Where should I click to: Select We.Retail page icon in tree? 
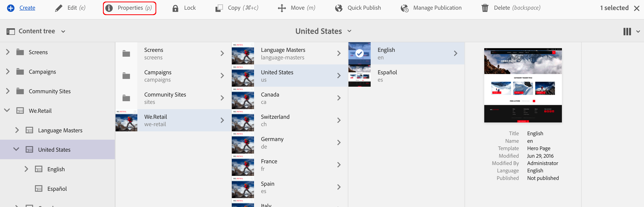20,111
